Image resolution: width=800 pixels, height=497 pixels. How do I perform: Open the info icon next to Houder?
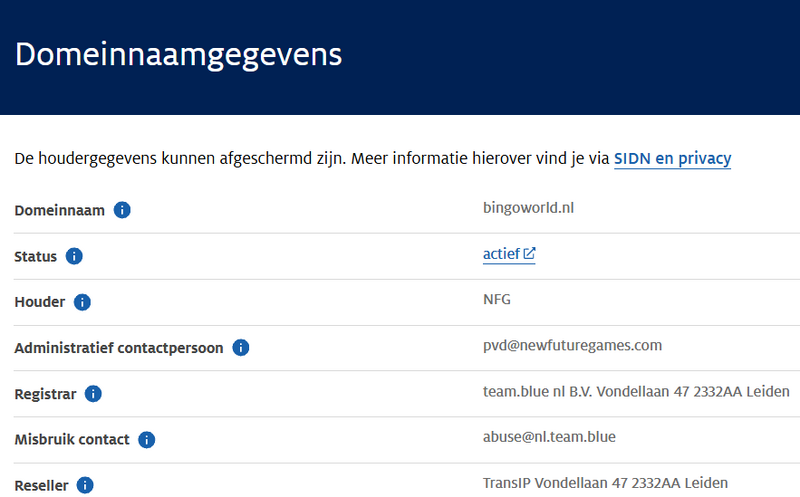(x=82, y=302)
